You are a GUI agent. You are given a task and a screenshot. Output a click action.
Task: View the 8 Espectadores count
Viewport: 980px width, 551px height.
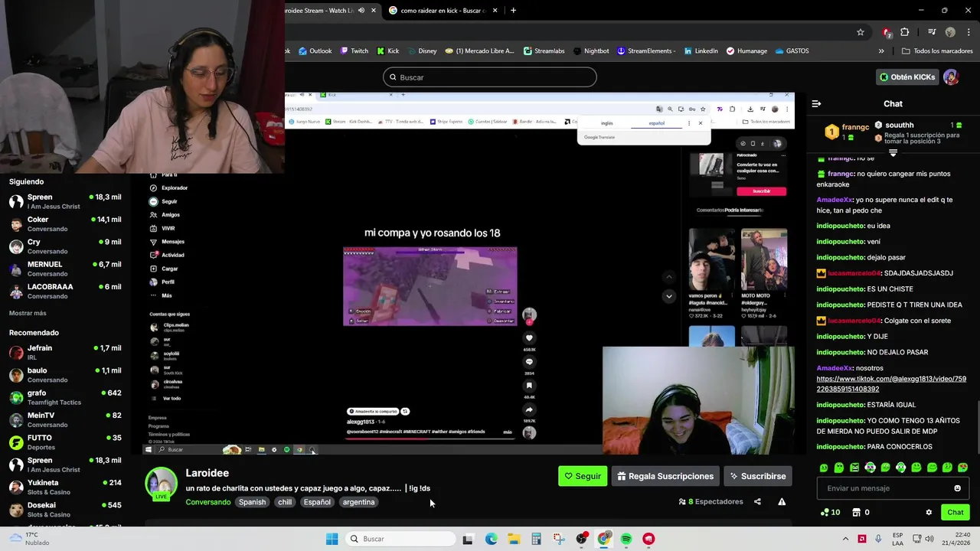[x=710, y=502]
